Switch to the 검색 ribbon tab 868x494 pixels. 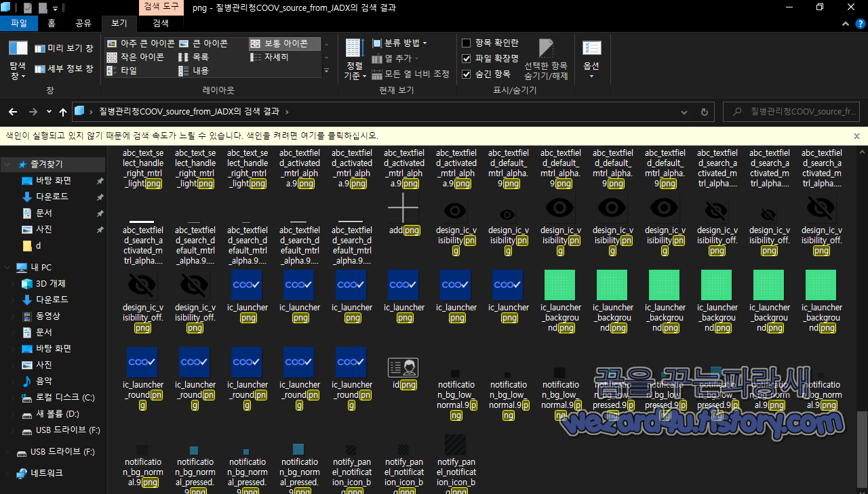161,23
